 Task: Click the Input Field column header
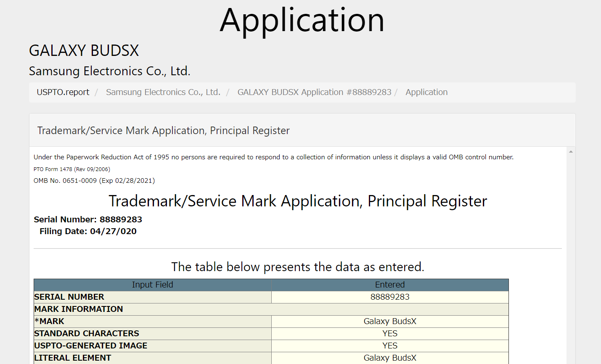(152, 285)
